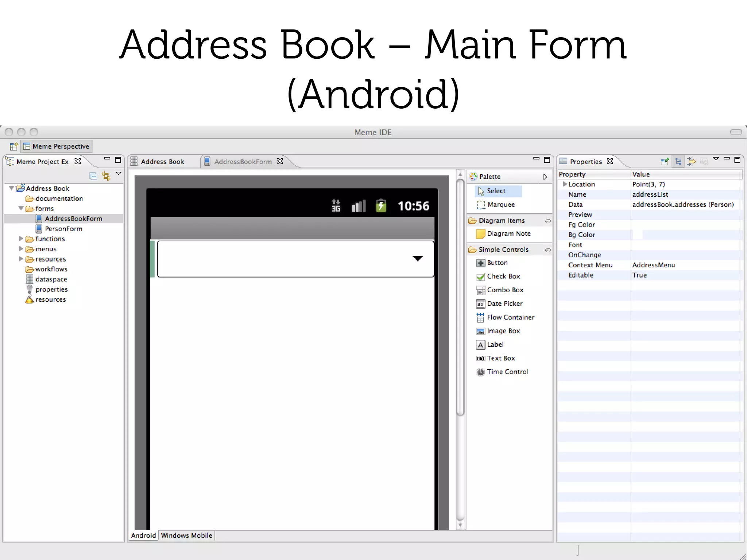Pick the Flow Container control
The width and height of the screenshot is (747, 560).
click(x=505, y=317)
